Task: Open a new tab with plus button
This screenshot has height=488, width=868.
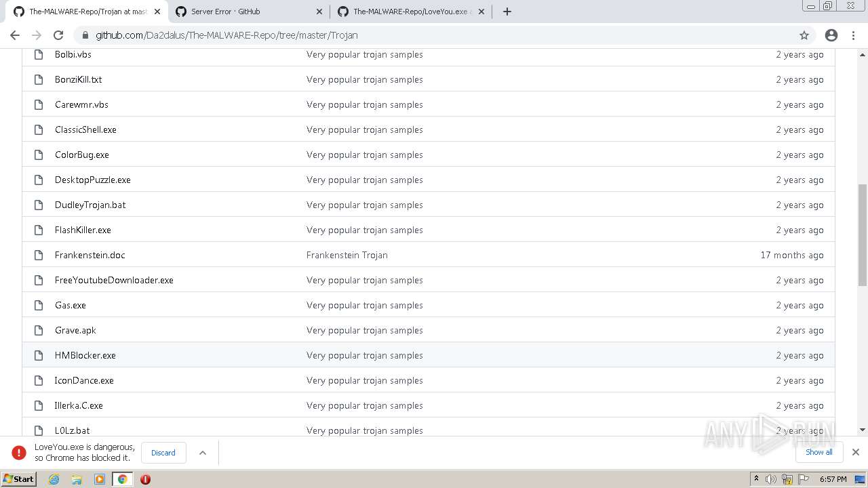Action: [x=507, y=12]
